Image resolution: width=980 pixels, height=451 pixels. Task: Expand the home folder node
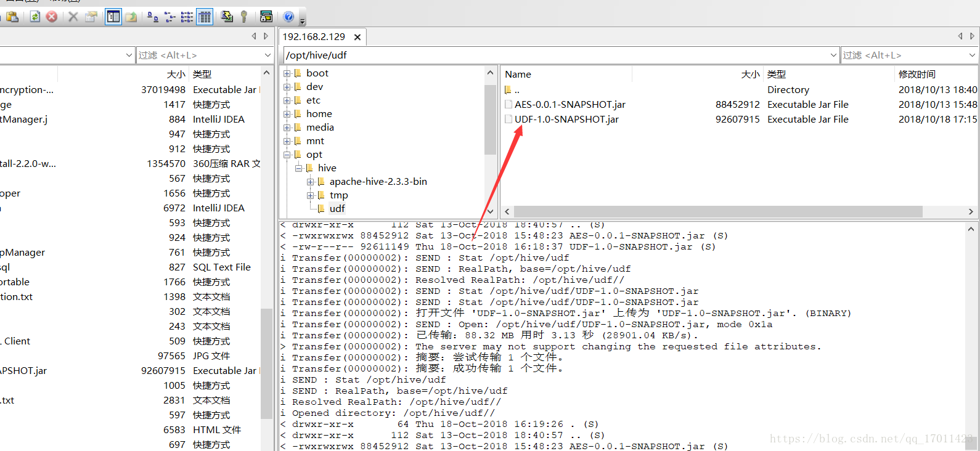point(287,114)
